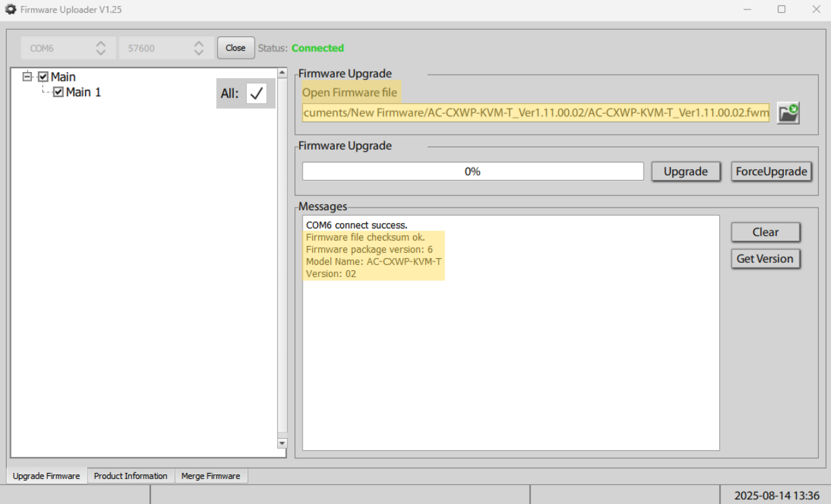Start the firmware Upgrade
Viewport: 831px width, 504px height.
(686, 171)
